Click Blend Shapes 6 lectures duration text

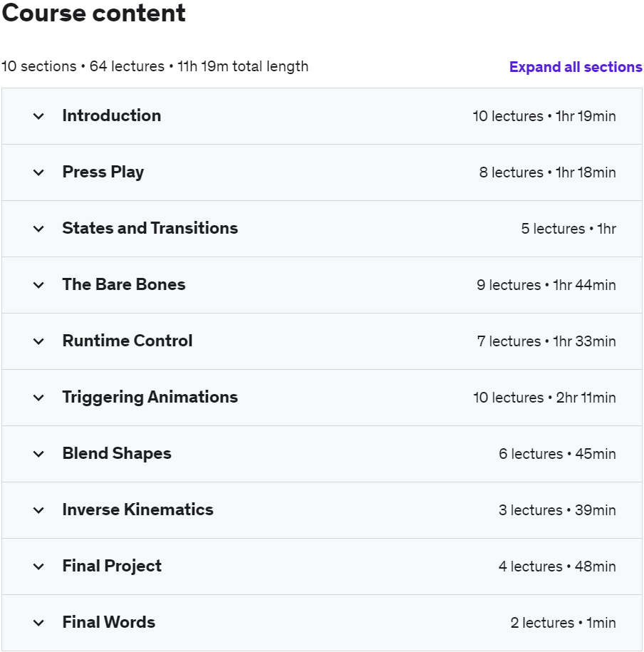coord(557,454)
